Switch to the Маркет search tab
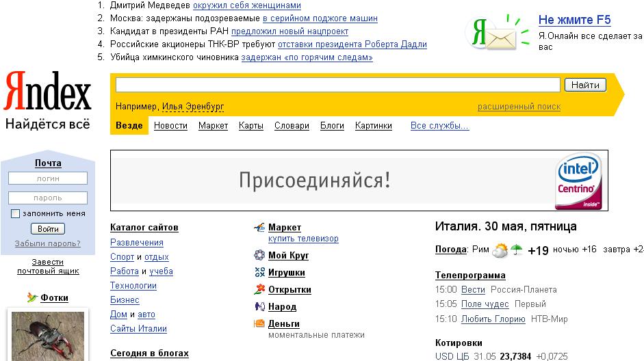 (x=213, y=126)
